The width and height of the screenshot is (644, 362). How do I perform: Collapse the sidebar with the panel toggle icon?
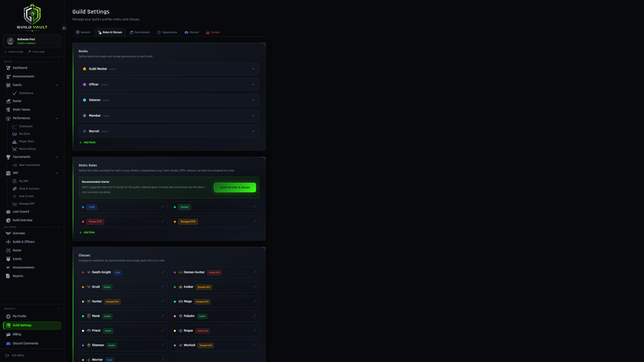(x=64, y=28)
